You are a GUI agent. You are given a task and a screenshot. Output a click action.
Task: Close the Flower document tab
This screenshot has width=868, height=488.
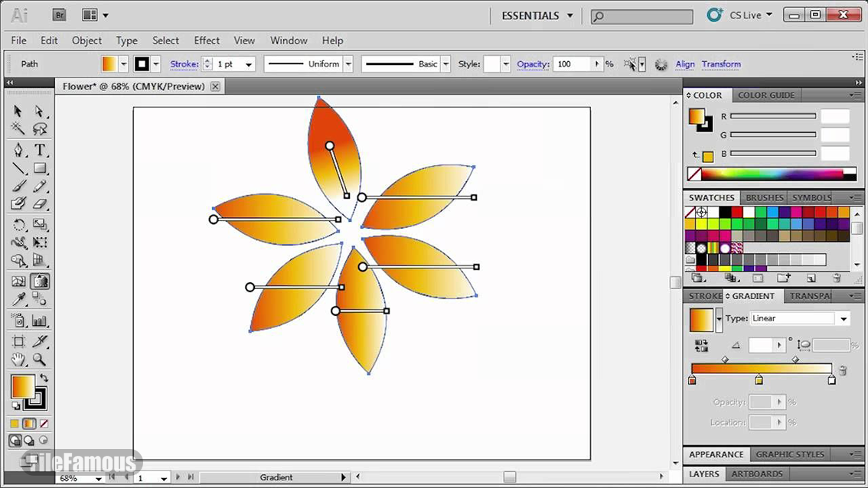(x=215, y=86)
